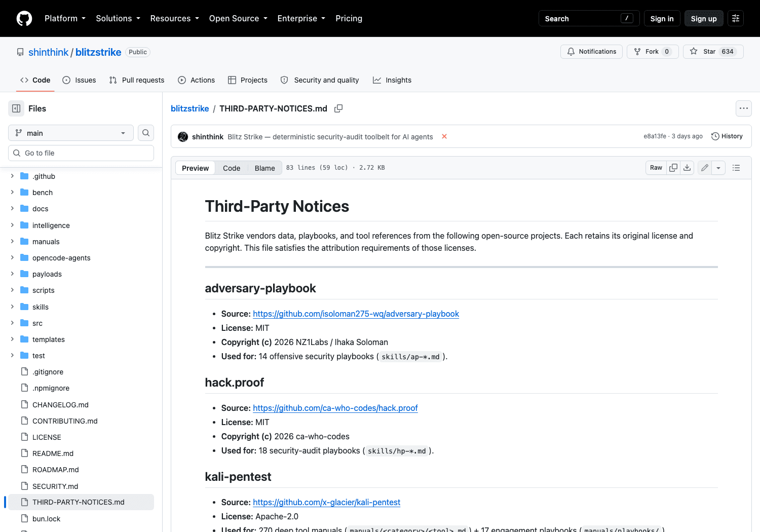
Task: Copy raw file contents icon
Action: tap(673, 168)
